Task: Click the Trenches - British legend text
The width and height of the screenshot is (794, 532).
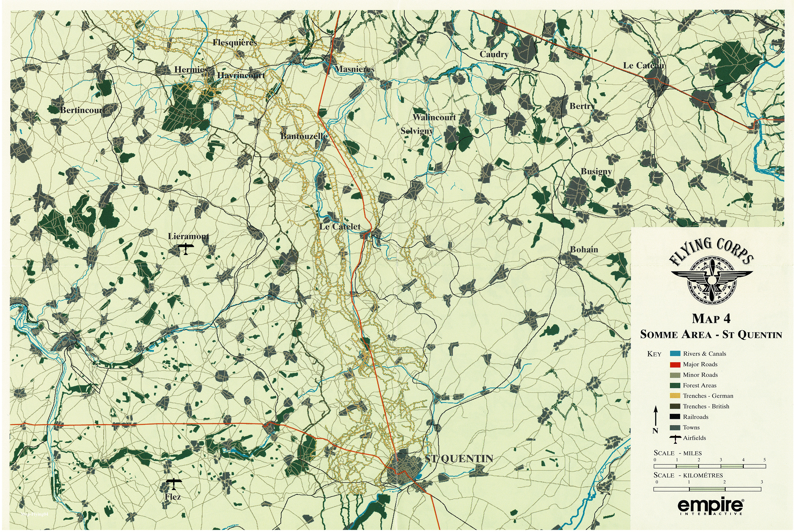Action: click(706, 406)
